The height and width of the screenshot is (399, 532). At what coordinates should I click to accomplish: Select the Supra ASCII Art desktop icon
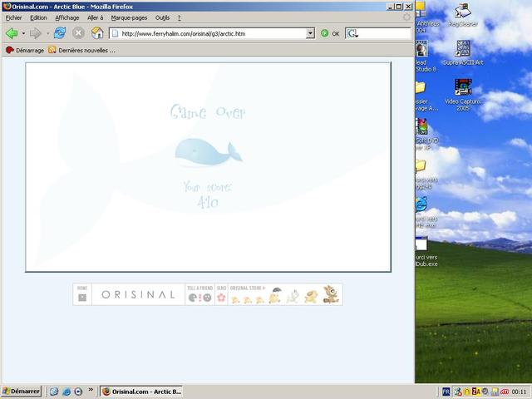pos(463,52)
